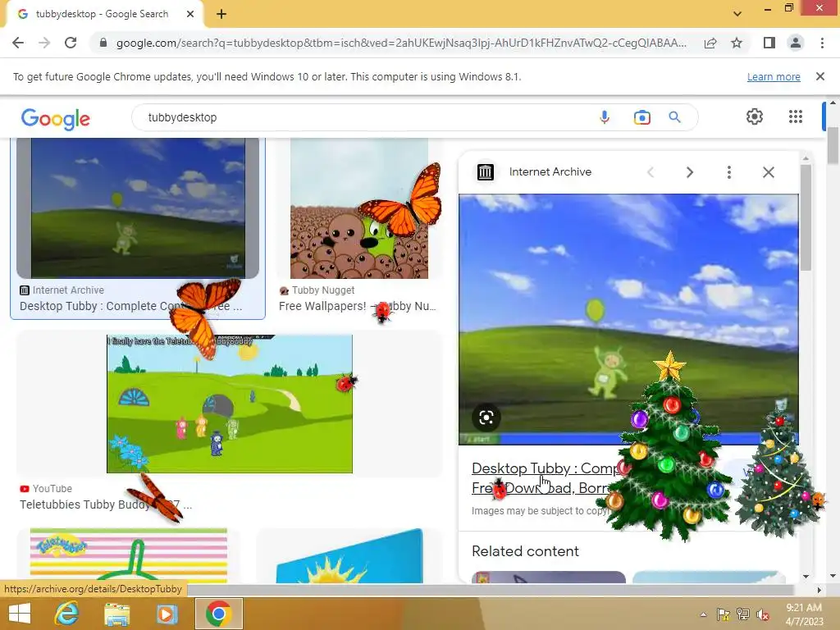
Task: Click the Related content heading
Action: (525, 551)
